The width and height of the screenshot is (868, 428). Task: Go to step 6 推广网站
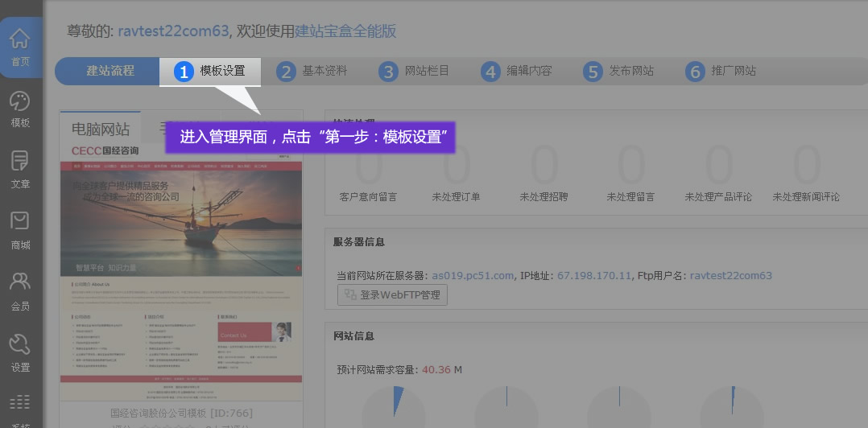tap(721, 71)
